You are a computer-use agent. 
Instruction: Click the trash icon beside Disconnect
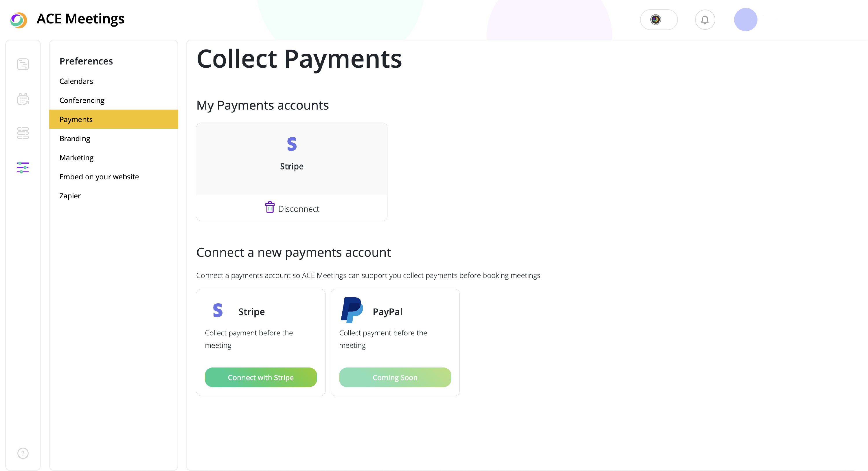tap(270, 207)
